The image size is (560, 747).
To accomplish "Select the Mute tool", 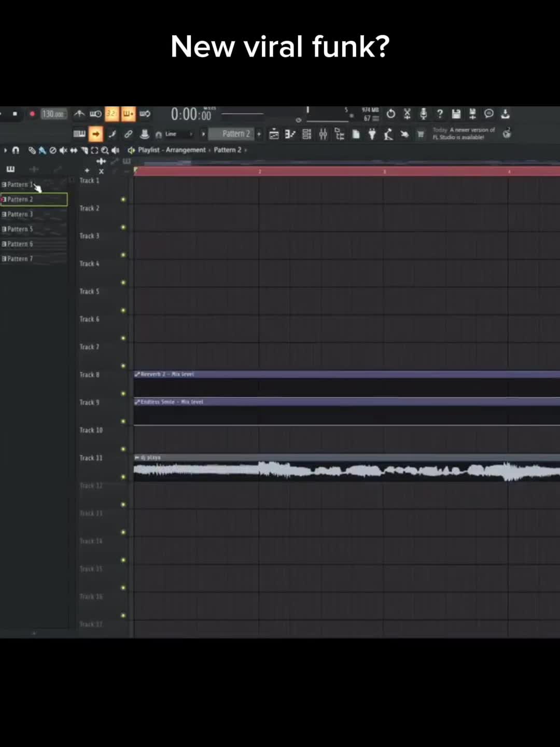I will coord(63,150).
